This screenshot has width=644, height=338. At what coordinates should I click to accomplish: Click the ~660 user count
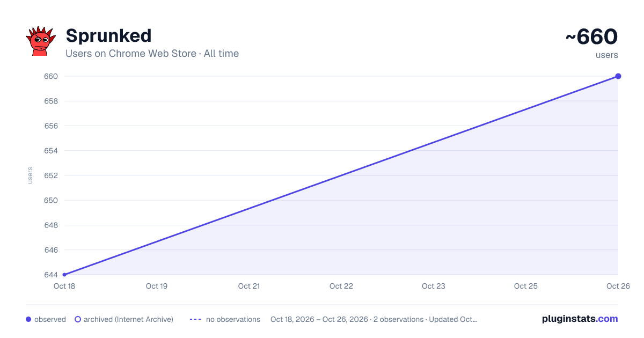(x=591, y=37)
